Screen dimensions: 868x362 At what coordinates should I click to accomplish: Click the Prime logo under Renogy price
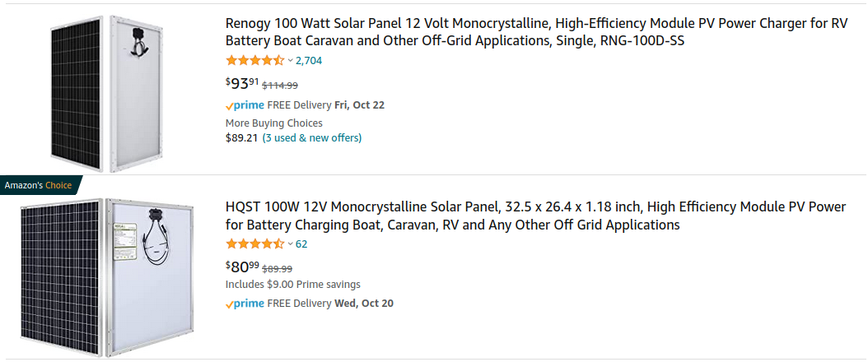(245, 105)
